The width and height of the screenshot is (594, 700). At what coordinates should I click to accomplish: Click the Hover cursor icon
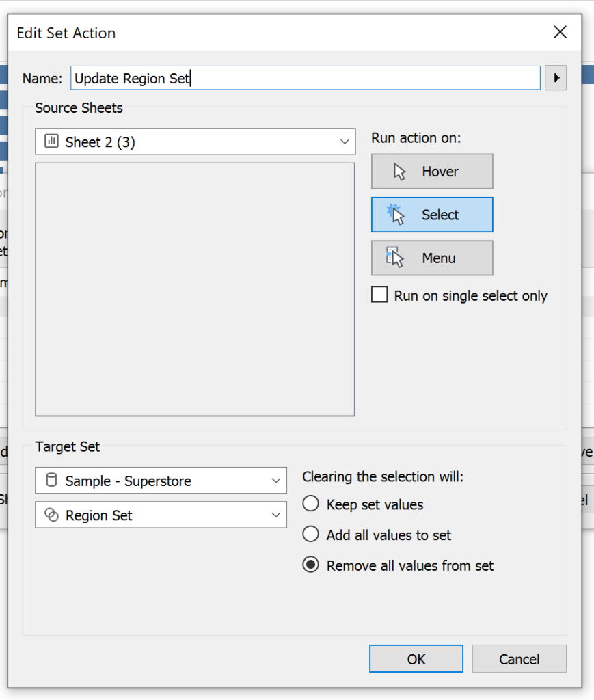click(x=400, y=172)
